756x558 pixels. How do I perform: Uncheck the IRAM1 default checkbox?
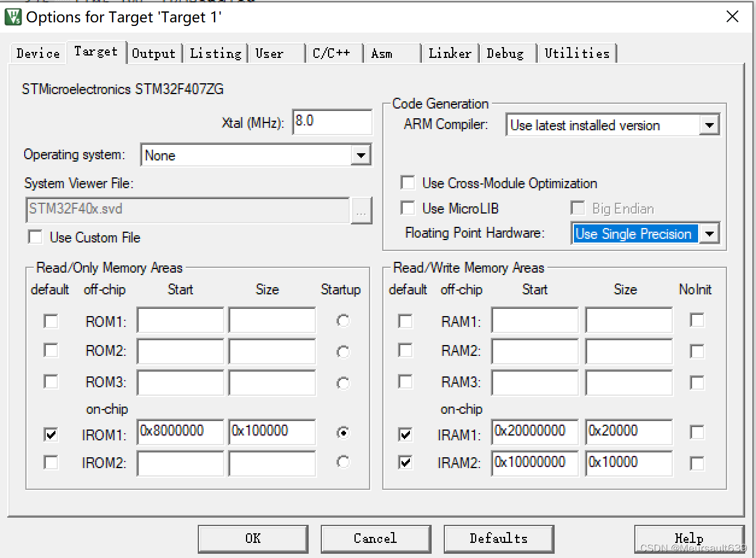coord(406,434)
